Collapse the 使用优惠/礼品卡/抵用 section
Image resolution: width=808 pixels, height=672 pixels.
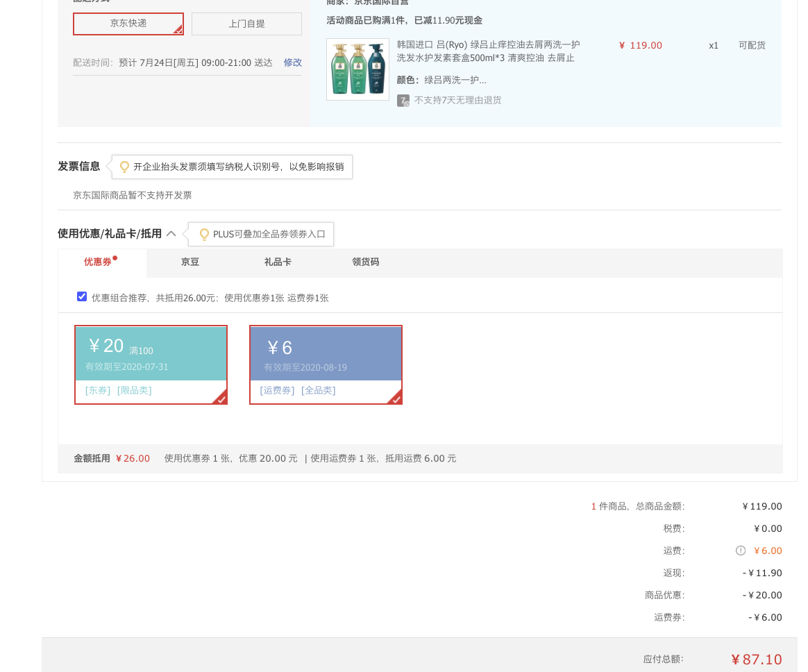(171, 233)
